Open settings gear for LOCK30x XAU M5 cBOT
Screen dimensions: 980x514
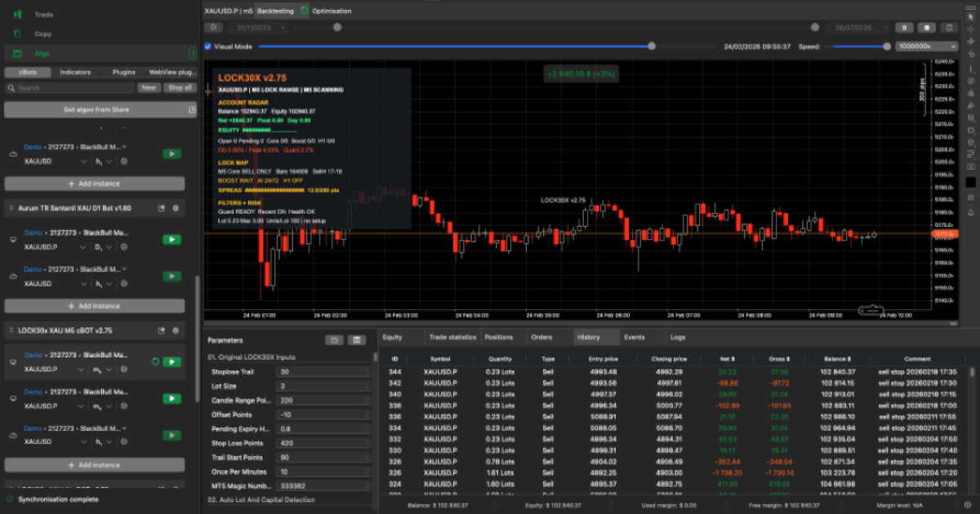click(176, 330)
